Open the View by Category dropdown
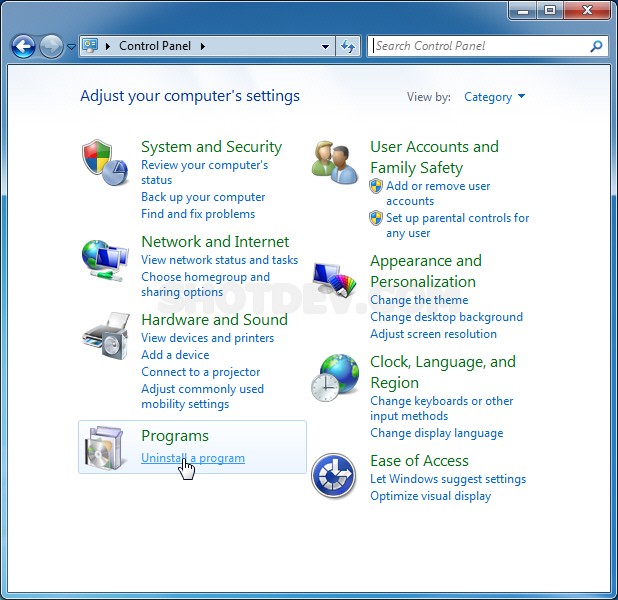Screen dimensions: 618x600 [494, 97]
